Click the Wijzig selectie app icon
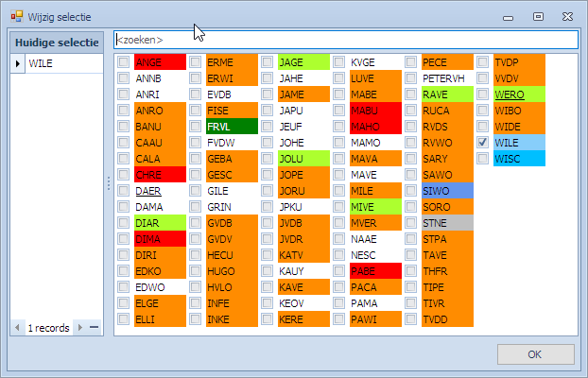Viewport: 588px width, 378px height. point(17,17)
